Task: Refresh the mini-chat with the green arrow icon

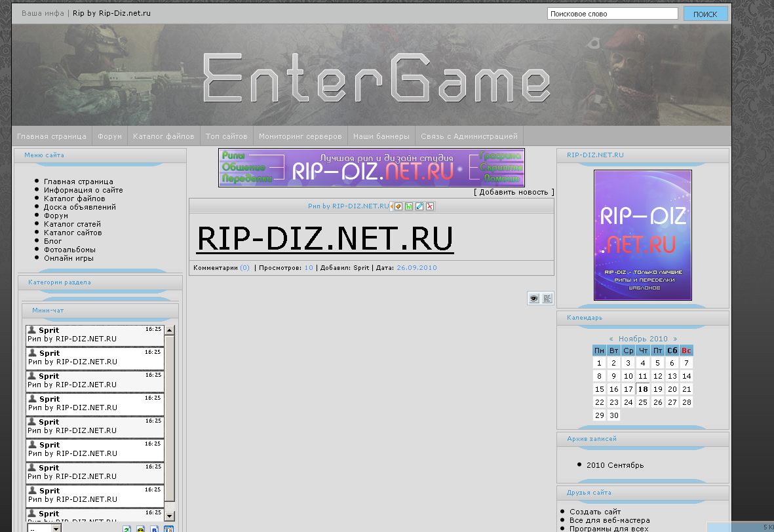Action: 126,529
